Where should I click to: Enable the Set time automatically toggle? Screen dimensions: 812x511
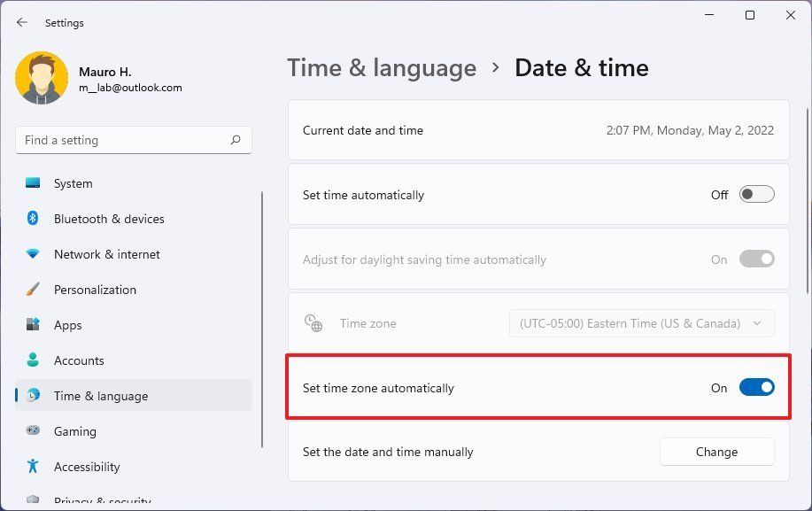[x=756, y=194]
